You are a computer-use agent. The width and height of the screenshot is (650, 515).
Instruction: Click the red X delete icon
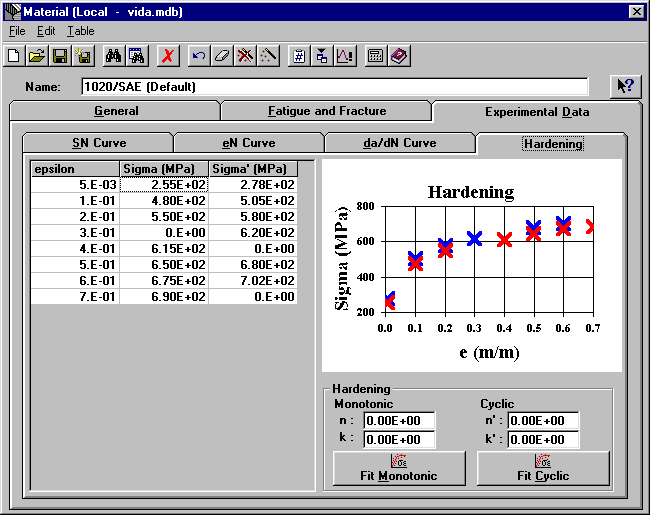pyautogui.click(x=168, y=56)
